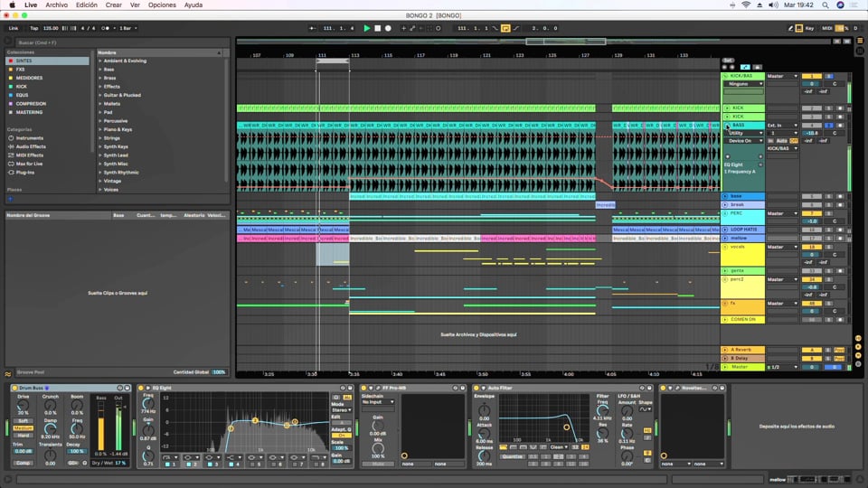
Task: Open the Edición menu
Action: (x=87, y=5)
